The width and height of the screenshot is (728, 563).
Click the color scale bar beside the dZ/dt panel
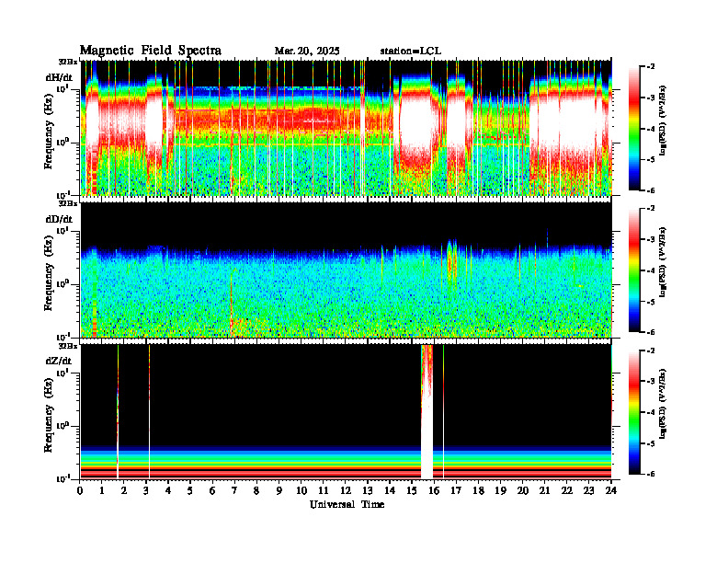point(634,412)
